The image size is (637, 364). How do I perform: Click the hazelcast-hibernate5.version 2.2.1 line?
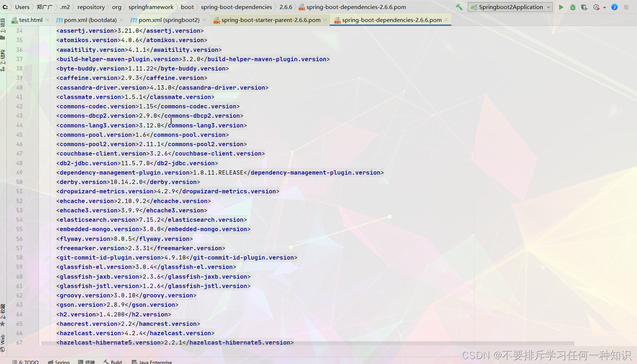tap(175, 342)
